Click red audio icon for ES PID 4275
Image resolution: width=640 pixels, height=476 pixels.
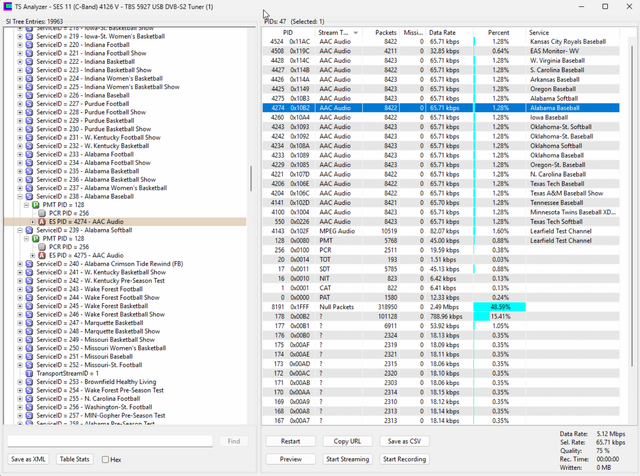pyautogui.click(x=42, y=256)
